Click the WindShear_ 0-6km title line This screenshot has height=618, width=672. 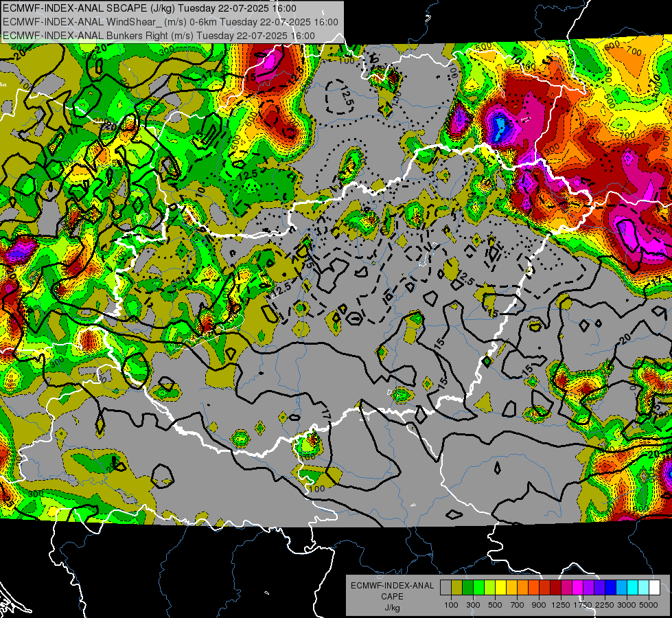[170, 22]
